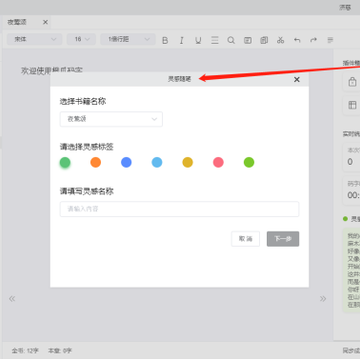Expand the line spacing dropdown
The width and height of the screenshot is (360, 360).
tap(128, 39)
